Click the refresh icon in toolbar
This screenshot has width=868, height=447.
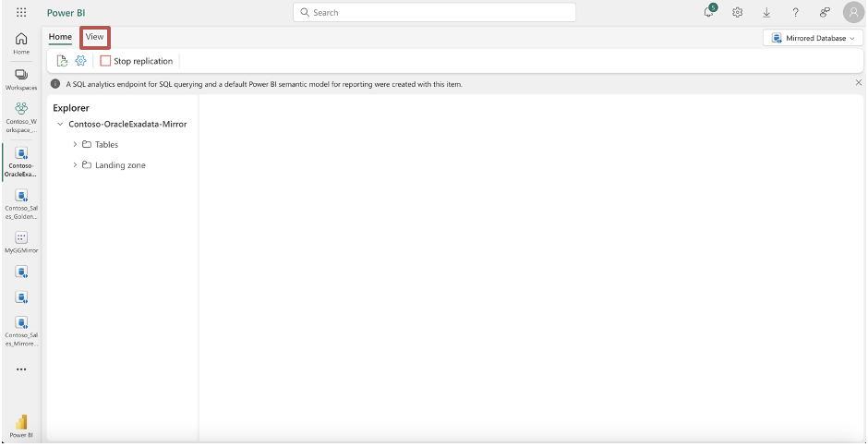pyautogui.click(x=63, y=61)
